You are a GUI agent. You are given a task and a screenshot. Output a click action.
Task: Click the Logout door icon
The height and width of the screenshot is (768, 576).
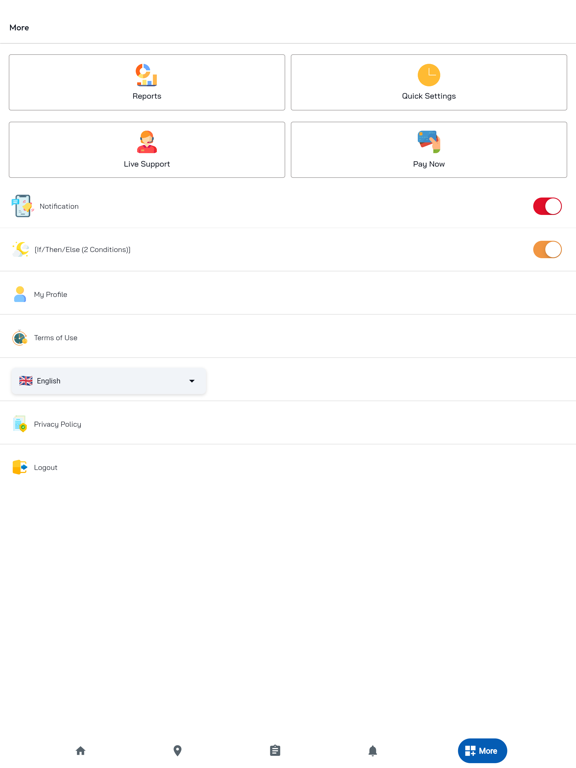(20, 467)
